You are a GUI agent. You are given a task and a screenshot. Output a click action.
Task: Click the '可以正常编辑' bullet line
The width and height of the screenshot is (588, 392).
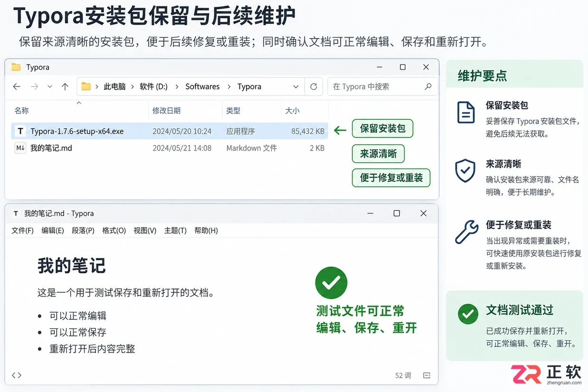(x=78, y=316)
